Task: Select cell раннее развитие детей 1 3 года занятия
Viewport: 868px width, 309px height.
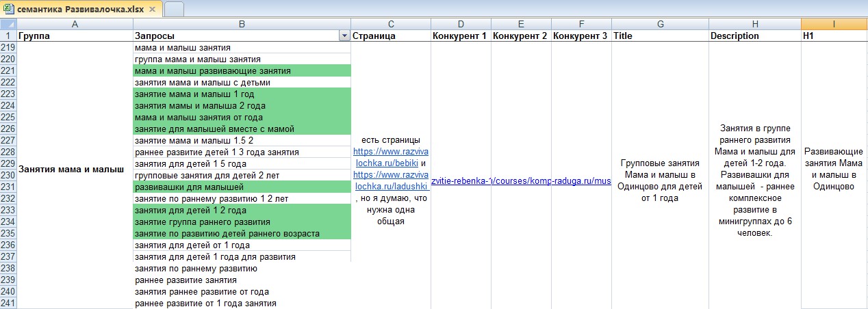Action: coord(242,152)
